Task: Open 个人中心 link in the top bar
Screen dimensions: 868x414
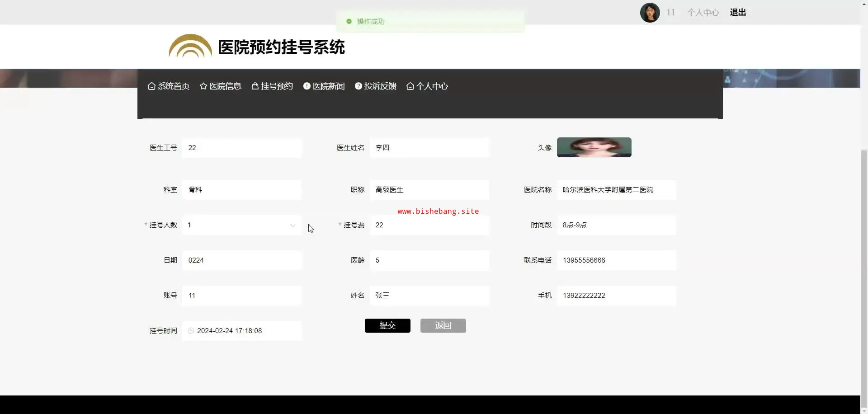Action: pos(703,12)
